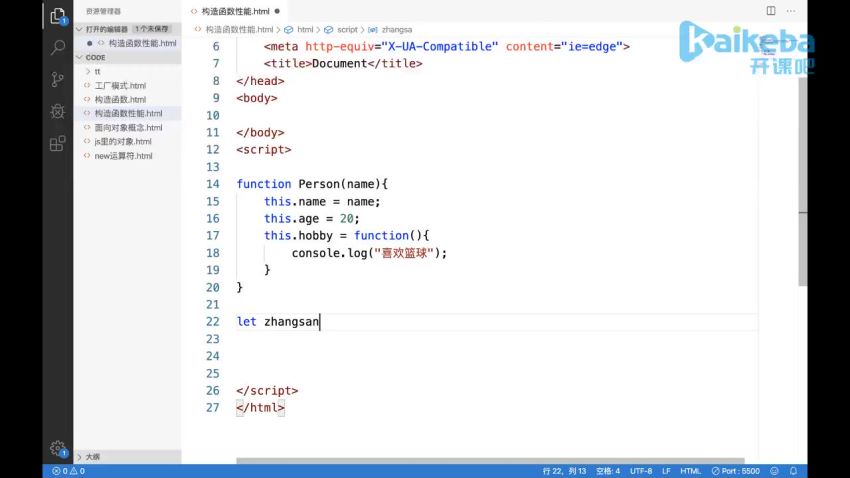
Task: Click the Split Editor icon
Action: pyautogui.click(x=770, y=11)
